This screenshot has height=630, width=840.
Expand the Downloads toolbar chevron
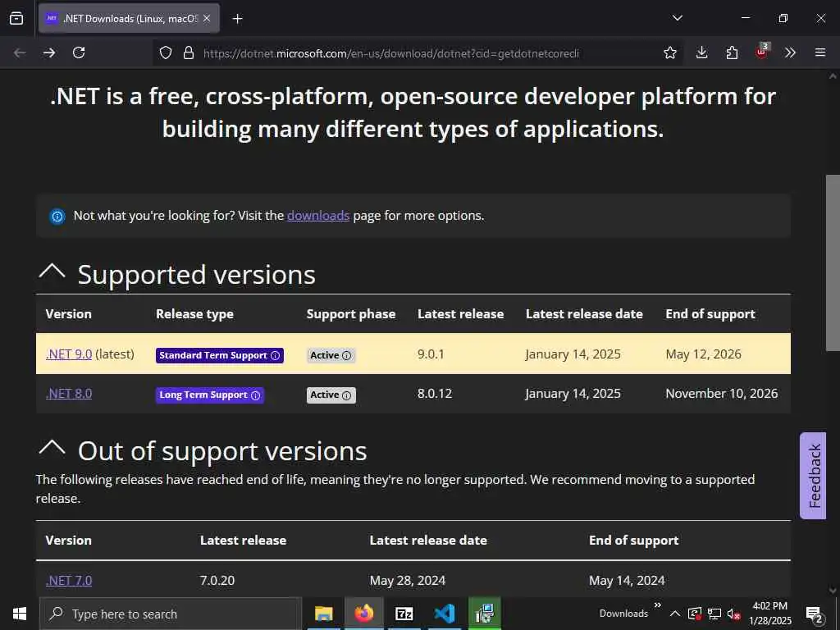click(657, 605)
